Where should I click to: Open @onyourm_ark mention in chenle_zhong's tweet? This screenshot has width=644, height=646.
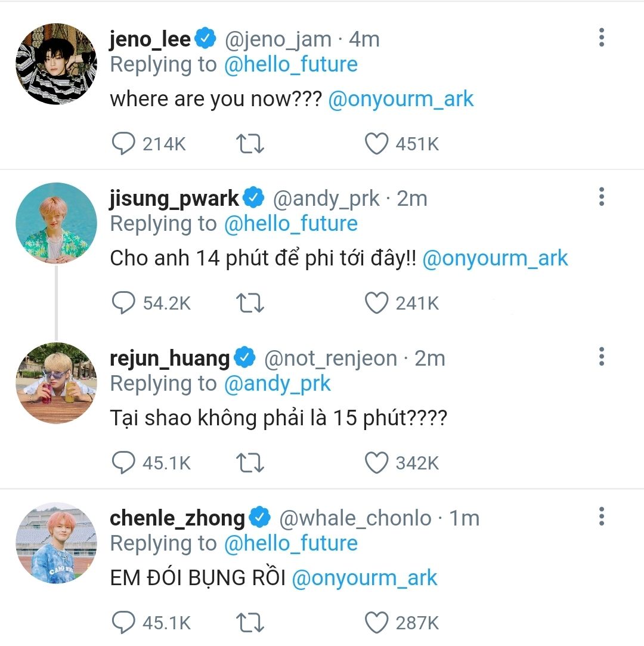point(365,578)
